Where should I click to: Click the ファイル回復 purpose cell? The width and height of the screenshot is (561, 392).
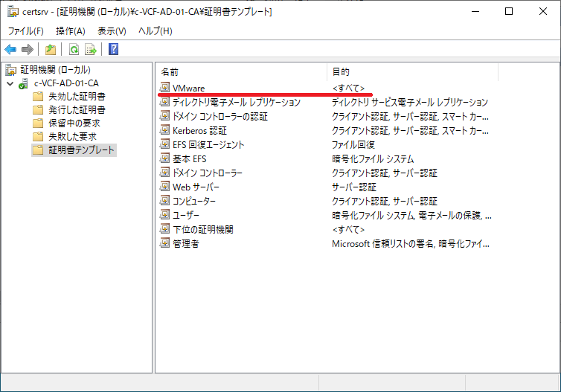point(353,144)
